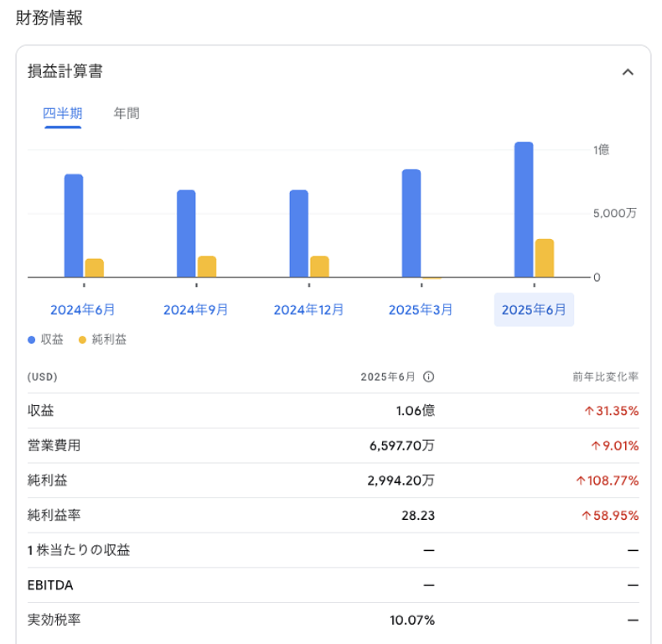Click the yellow net income bar for 2024年12月

tap(319, 267)
